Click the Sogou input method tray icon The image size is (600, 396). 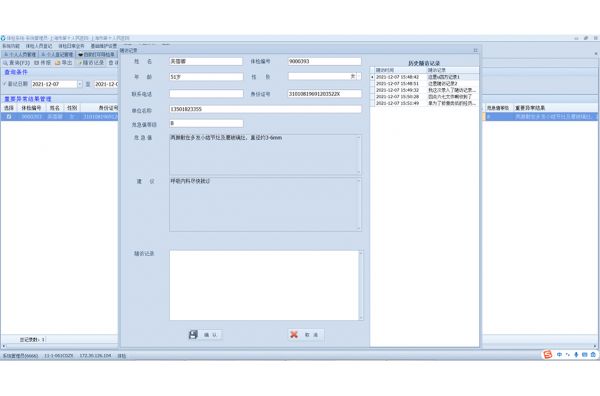pos(548,355)
